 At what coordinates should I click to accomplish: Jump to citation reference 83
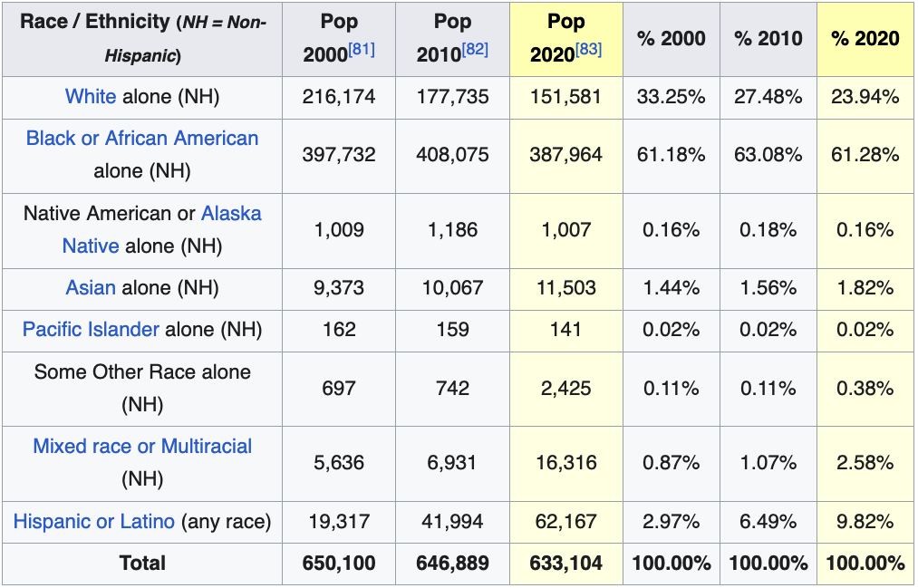click(588, 49)
